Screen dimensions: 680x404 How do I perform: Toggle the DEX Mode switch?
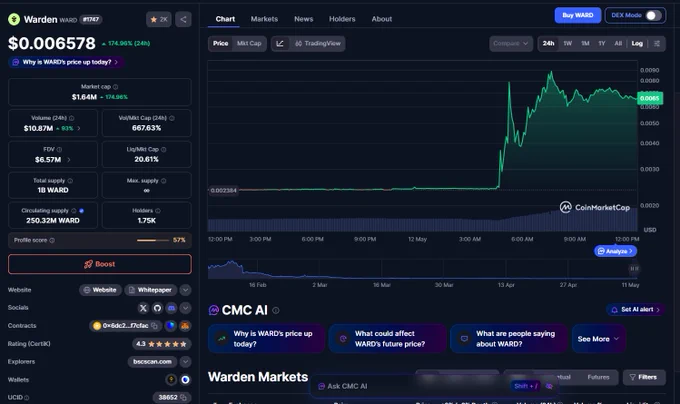653,15
